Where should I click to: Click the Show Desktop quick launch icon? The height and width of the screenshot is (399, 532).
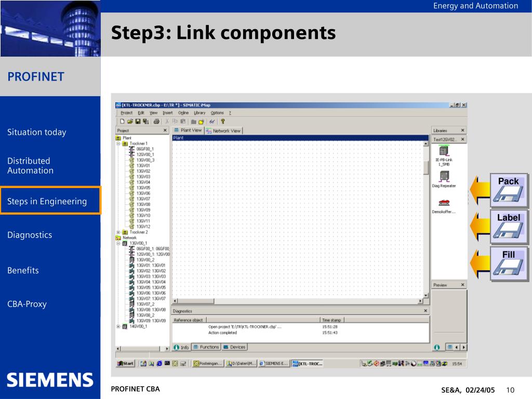tap(143, 363)
